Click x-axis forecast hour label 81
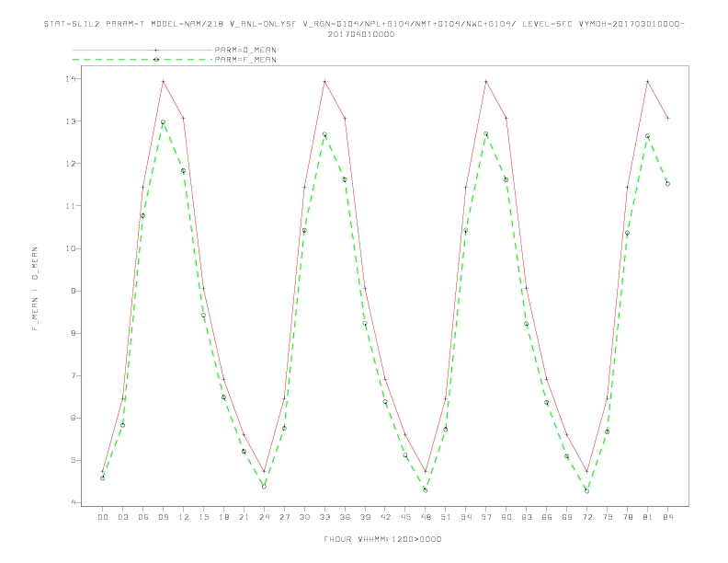The height and width of the screenshot is (563, 728). (x=648, y=517)
